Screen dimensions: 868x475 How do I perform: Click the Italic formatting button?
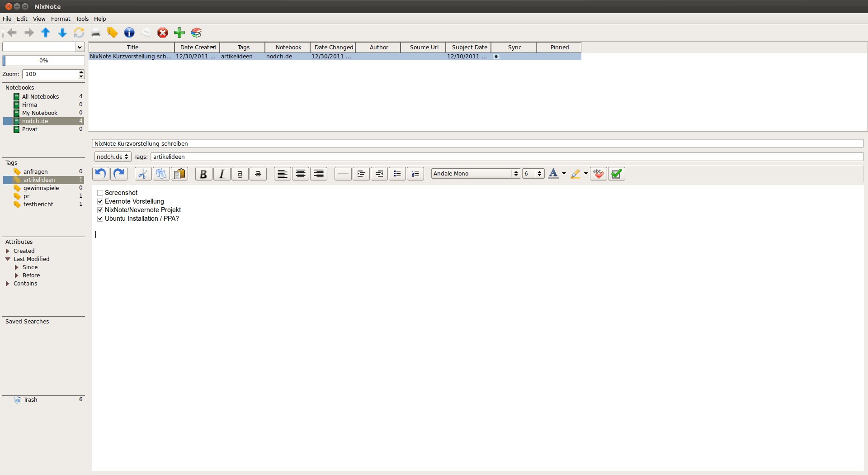point(222,174)
